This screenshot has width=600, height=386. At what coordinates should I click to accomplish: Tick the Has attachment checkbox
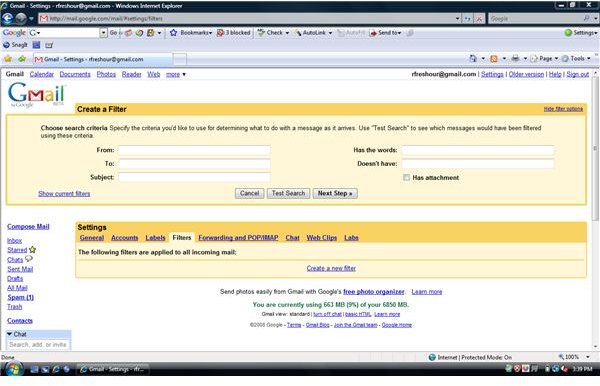pos(406,178)
